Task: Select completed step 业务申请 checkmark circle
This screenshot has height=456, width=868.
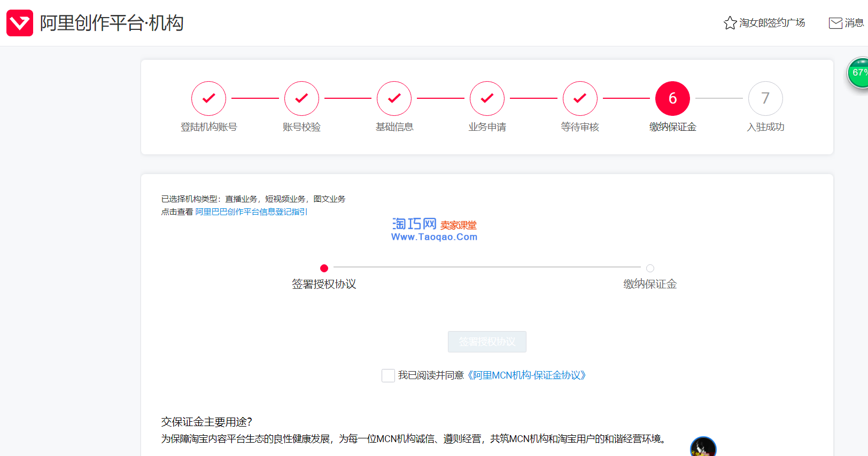Action: [487, 98]
